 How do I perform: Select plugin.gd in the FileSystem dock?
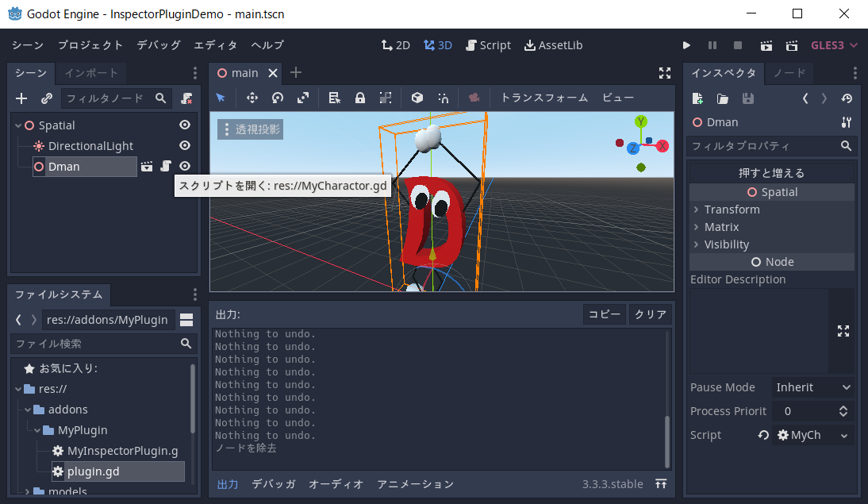94,471
